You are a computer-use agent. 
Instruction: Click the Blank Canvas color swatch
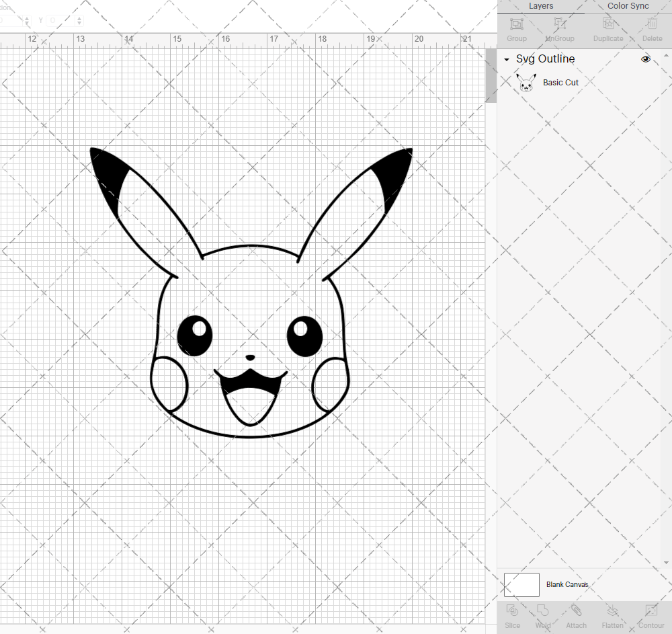click(x=521, y=585)
